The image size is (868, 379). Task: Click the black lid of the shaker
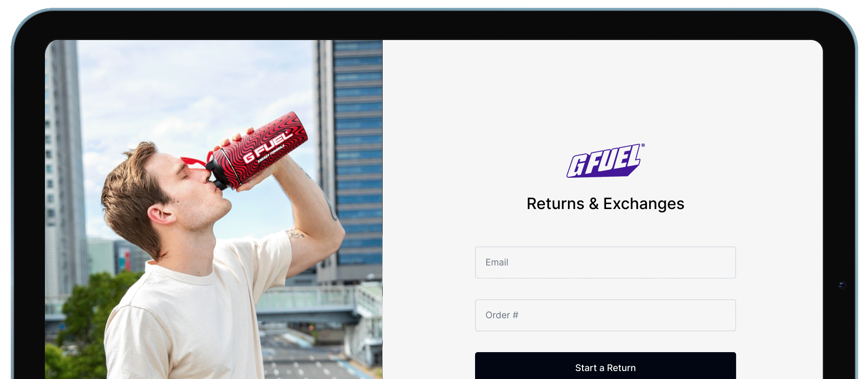[x=217, y=174]
